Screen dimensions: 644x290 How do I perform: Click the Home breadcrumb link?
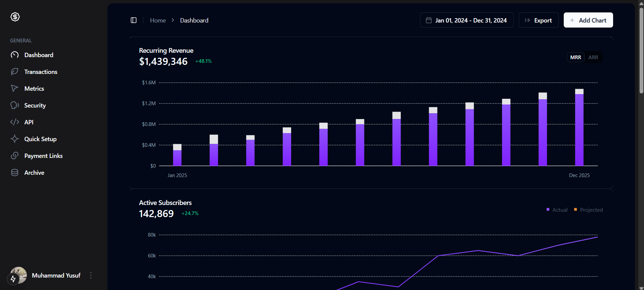158,20
